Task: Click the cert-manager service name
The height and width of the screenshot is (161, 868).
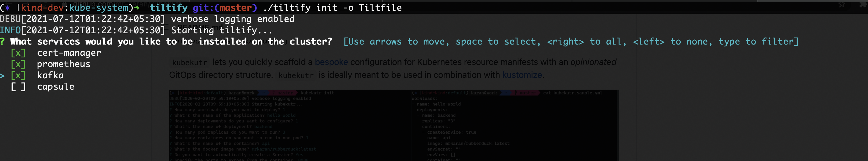Action: click(x=69, y=53)
